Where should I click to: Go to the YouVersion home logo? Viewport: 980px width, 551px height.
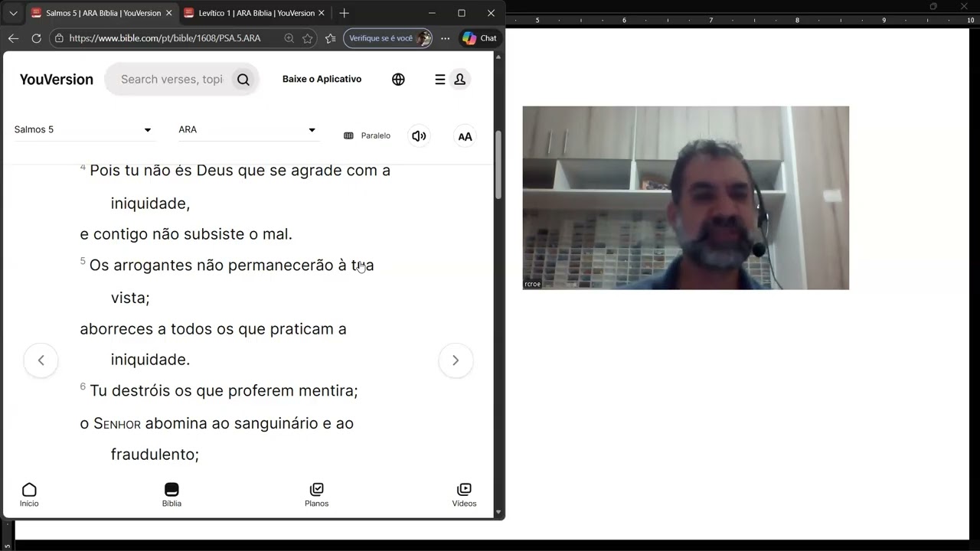(57, 80)
